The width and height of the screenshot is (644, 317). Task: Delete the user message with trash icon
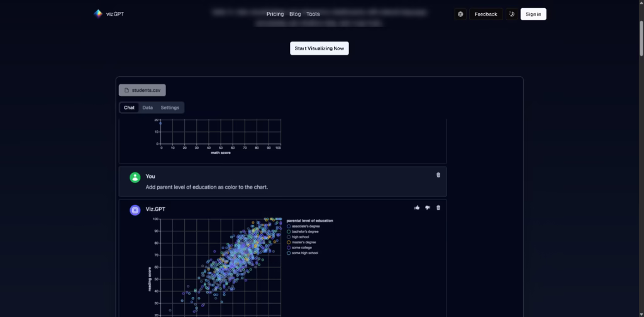[x=438, y=175]
